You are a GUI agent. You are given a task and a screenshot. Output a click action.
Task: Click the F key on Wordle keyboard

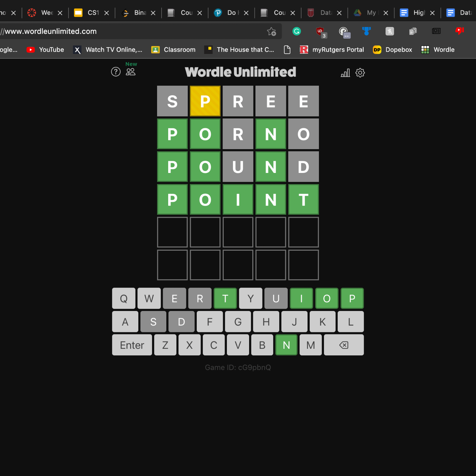pyautogui.click(x=210, y=322)
